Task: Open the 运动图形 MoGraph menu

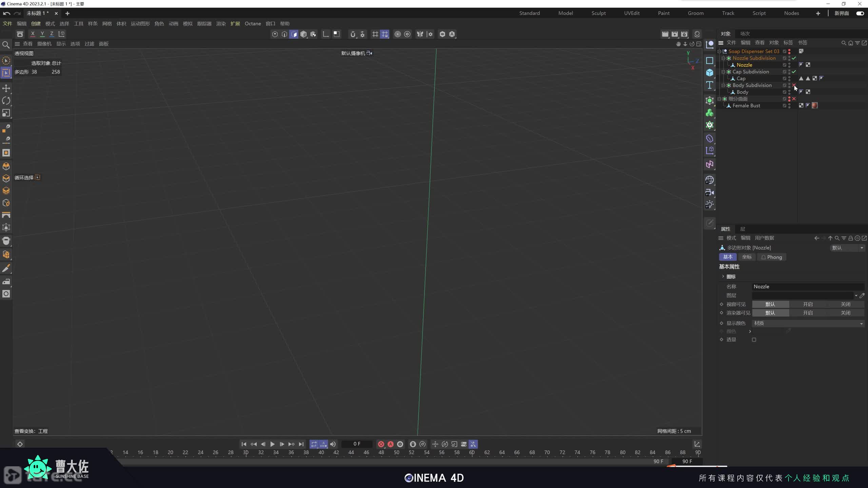Action: coord(140,24)
